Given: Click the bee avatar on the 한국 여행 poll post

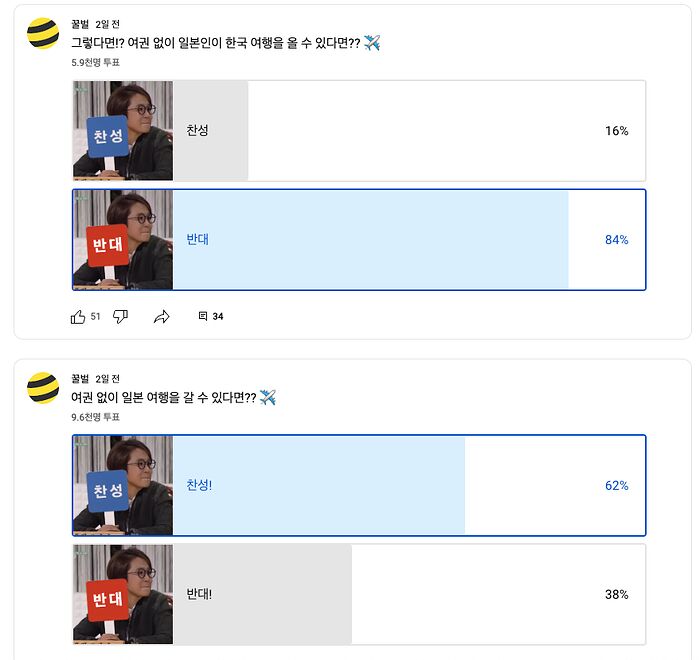Looking at the screenshot, I should click(x=43, y=33).
